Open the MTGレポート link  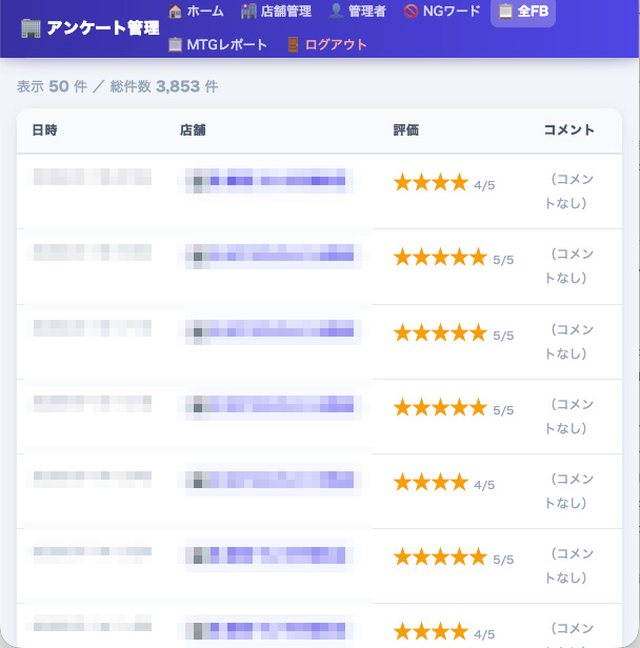point(217,44)
